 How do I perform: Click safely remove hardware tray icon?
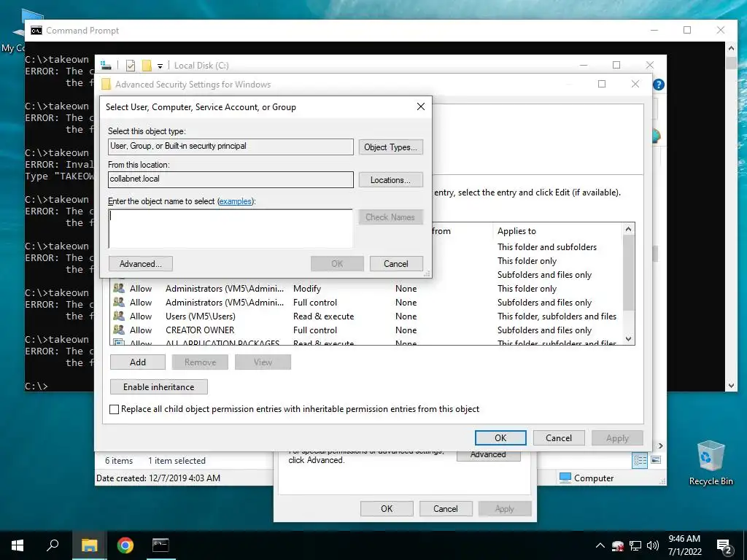tap(618, 545)
